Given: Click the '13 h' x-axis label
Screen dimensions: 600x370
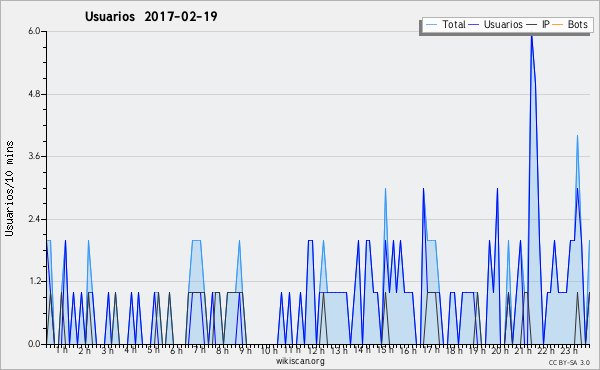Looking at the screenshot, I should point(339,350).
